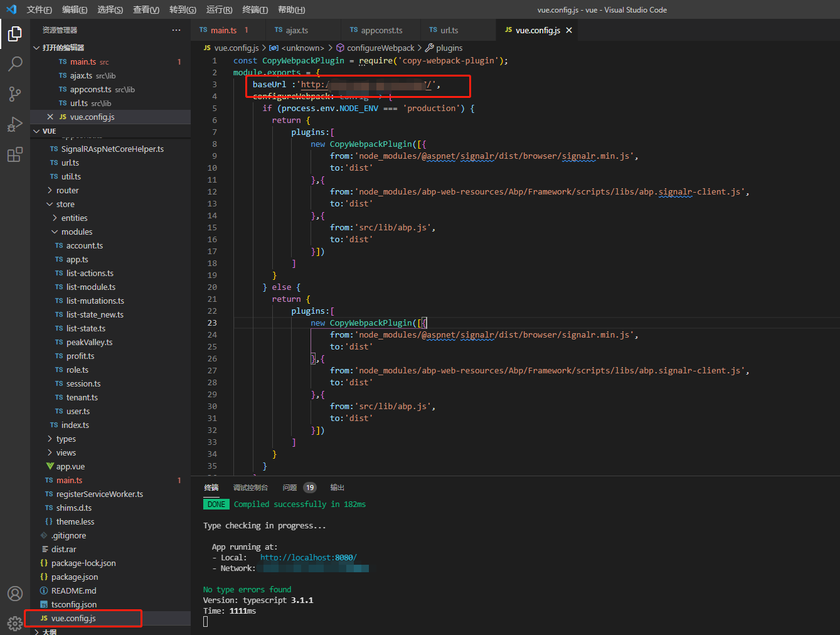The height and width of the screenshot is (635, 840).
Task: Open the Manage gear icon
Action: 15,624
